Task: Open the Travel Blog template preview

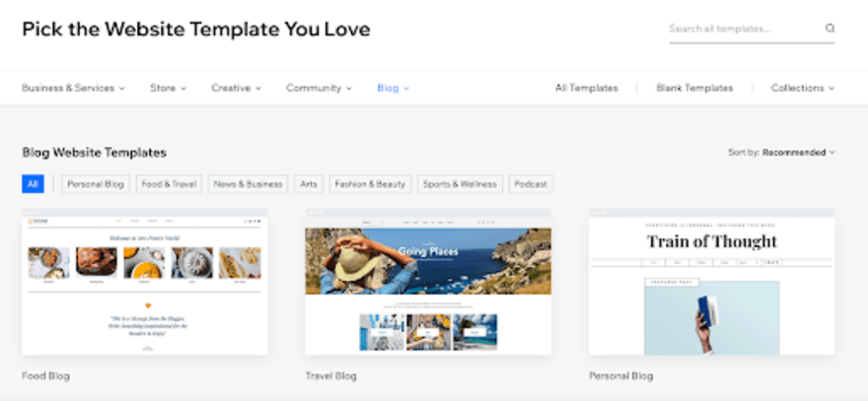Action: [428, 282]
